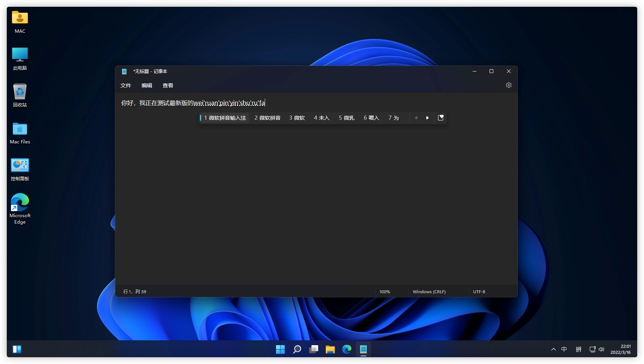Expand hidden system tray icons chevron
The image size is (644, 364).
(553, 349)
